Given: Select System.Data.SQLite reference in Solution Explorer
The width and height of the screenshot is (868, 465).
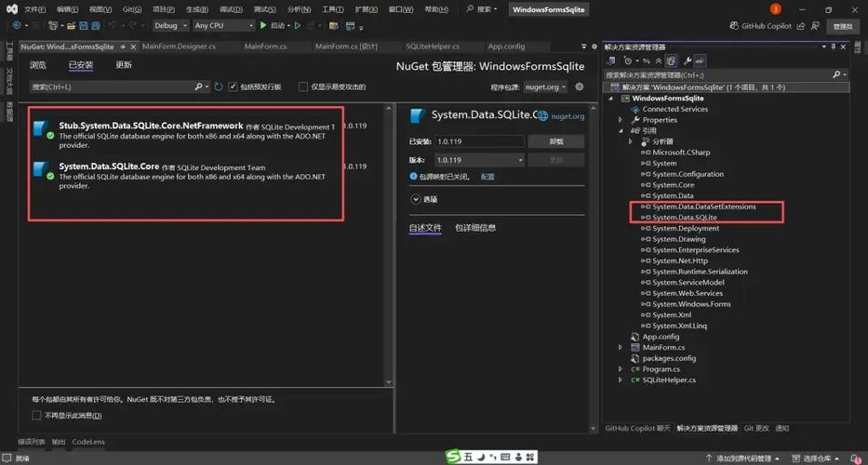Looking at the screenshot, I should 684,218.
